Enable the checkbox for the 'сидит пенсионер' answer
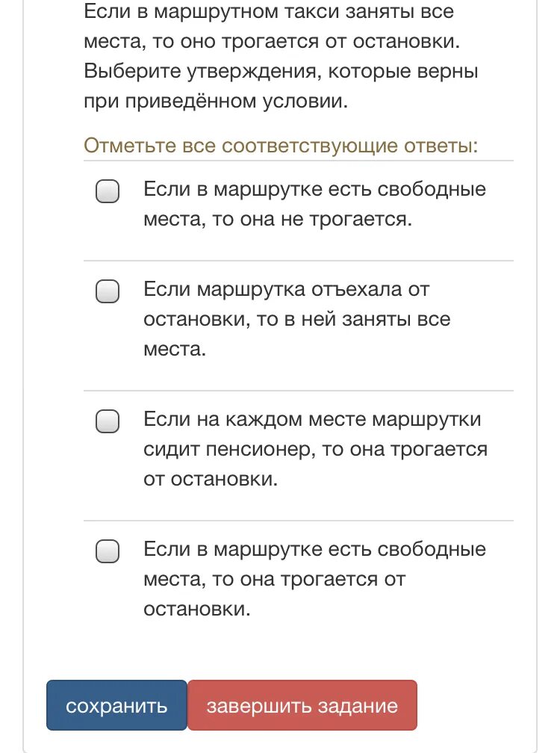The height and width of the screenshot is (753, 560). pyautogui.click(x=108, y=421)
